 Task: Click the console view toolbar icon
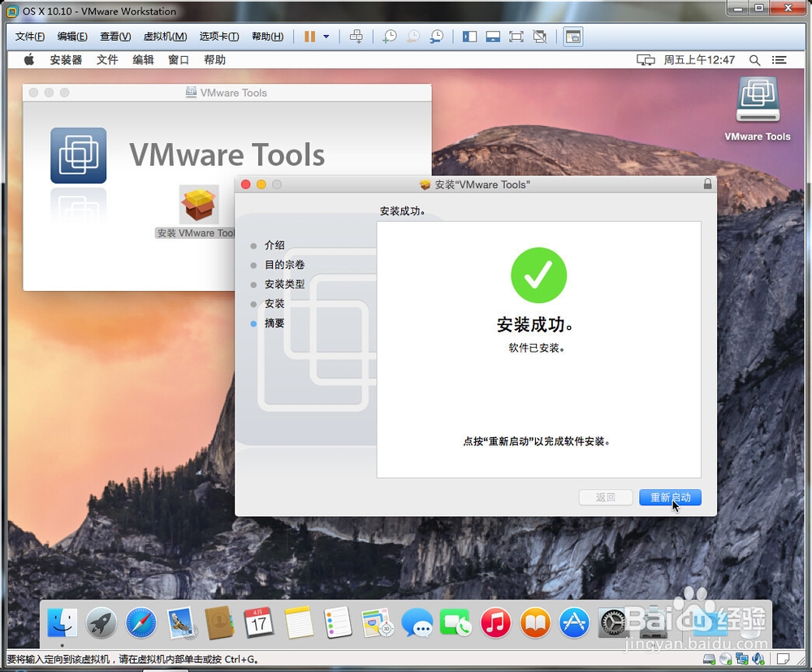tap(573, 37)
